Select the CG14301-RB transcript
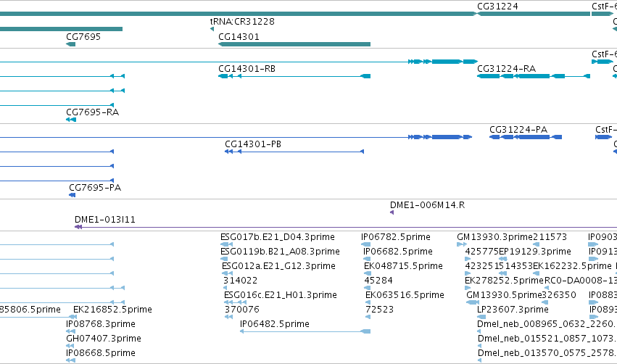 [x=294, y=76]
